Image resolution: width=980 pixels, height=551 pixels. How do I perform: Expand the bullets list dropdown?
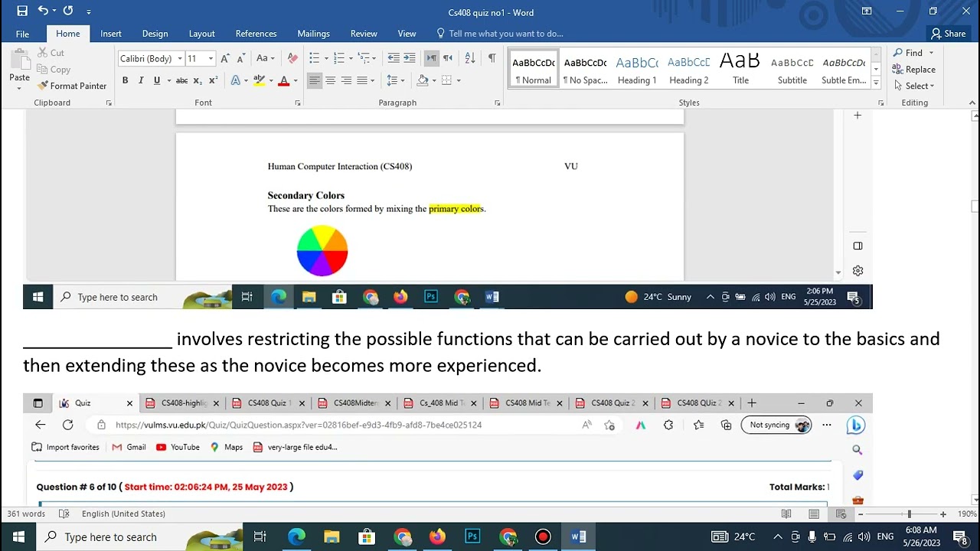click(326, 58)
